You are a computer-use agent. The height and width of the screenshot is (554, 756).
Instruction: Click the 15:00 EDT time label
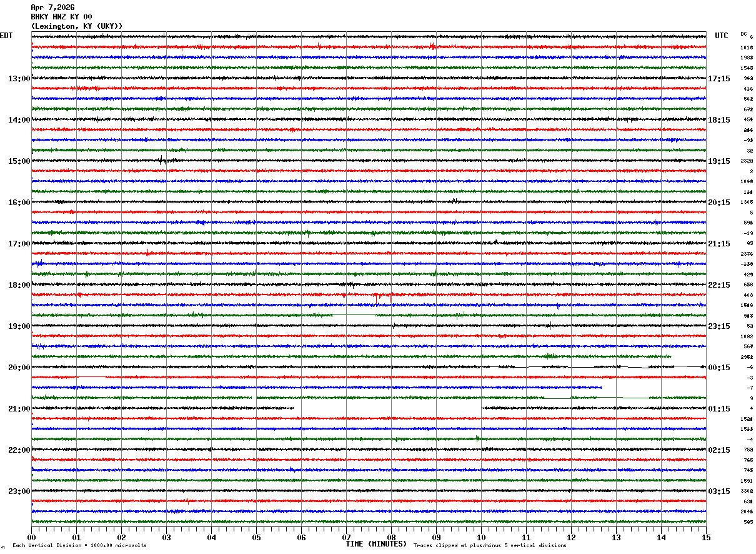pos(19,161)
